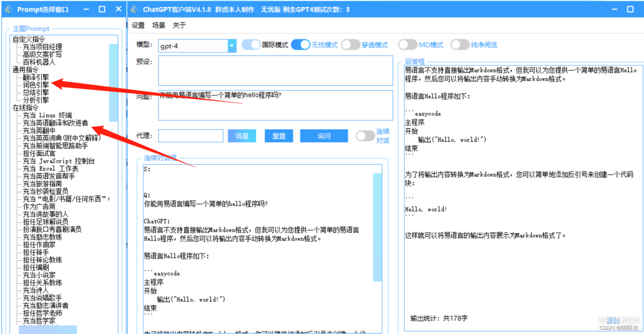
Task: Click the 连续对话框 vertical scrollbar
Action: [x=377, y=228]
